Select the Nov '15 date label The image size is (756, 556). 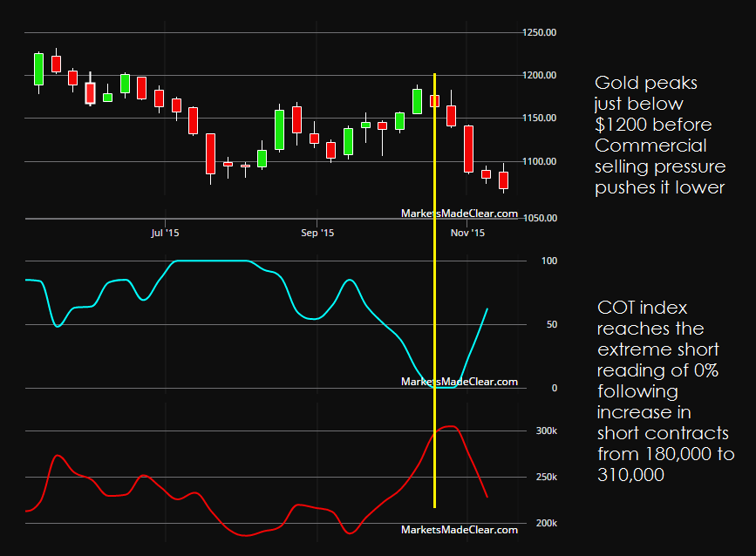[467, 233]
